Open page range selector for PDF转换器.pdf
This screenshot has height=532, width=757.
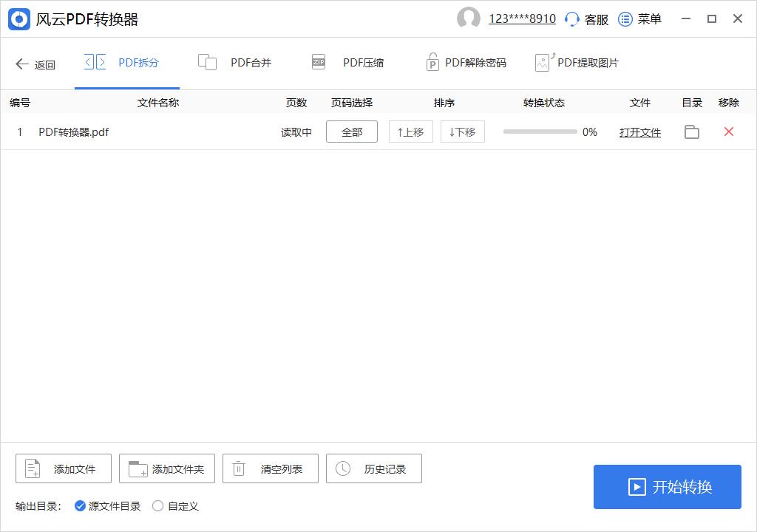pos(352,132)
